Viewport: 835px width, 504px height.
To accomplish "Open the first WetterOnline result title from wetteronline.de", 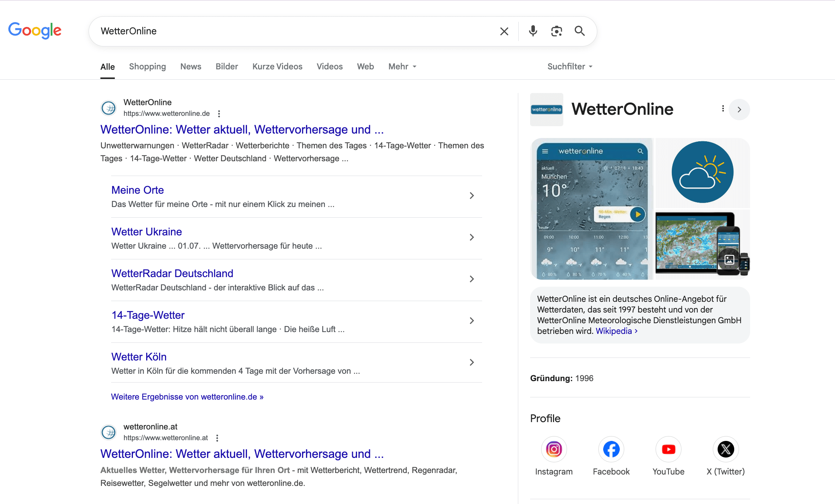I will (242, 130).
